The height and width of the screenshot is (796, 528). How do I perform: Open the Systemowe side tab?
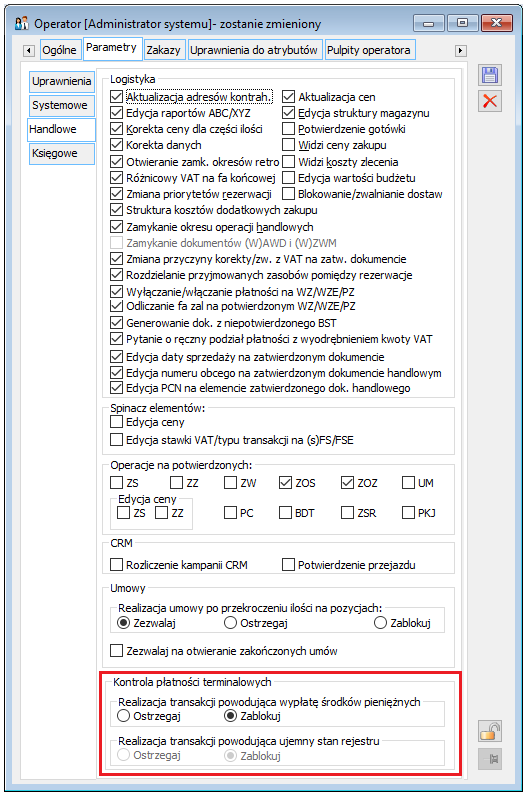click(61, 105)
